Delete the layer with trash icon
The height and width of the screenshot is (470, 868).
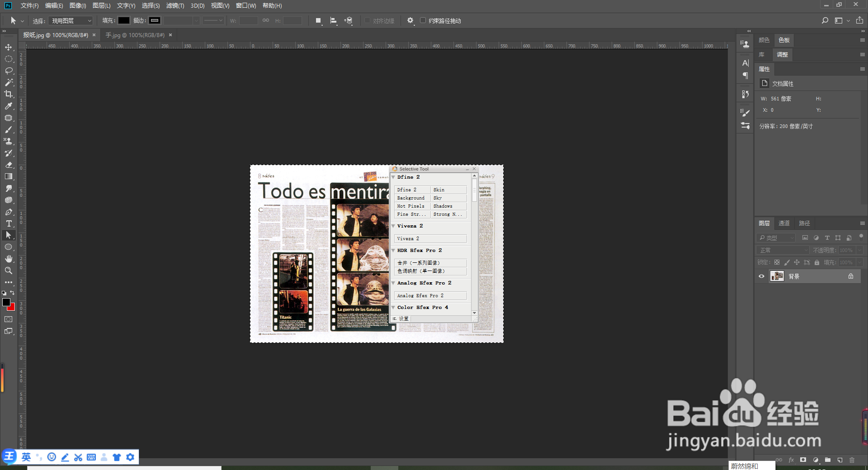852,460
